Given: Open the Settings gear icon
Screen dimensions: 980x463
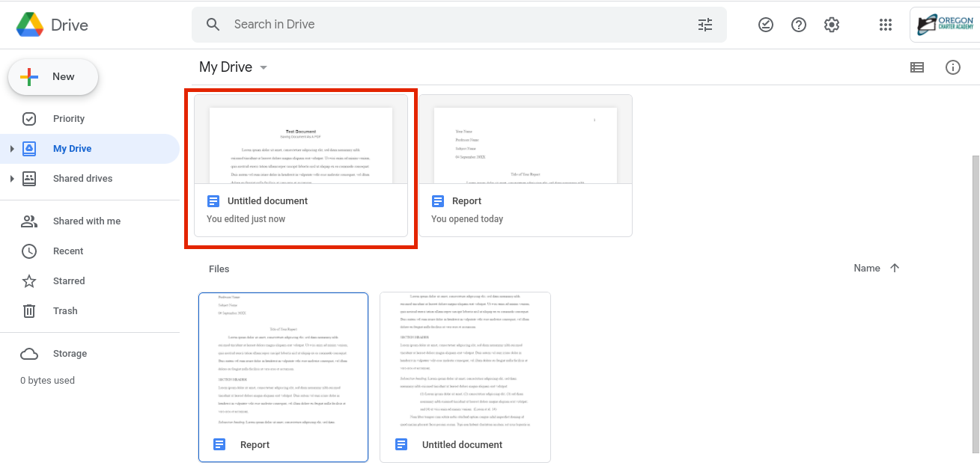Looking at the screenshot, I should tap(832, 25).
